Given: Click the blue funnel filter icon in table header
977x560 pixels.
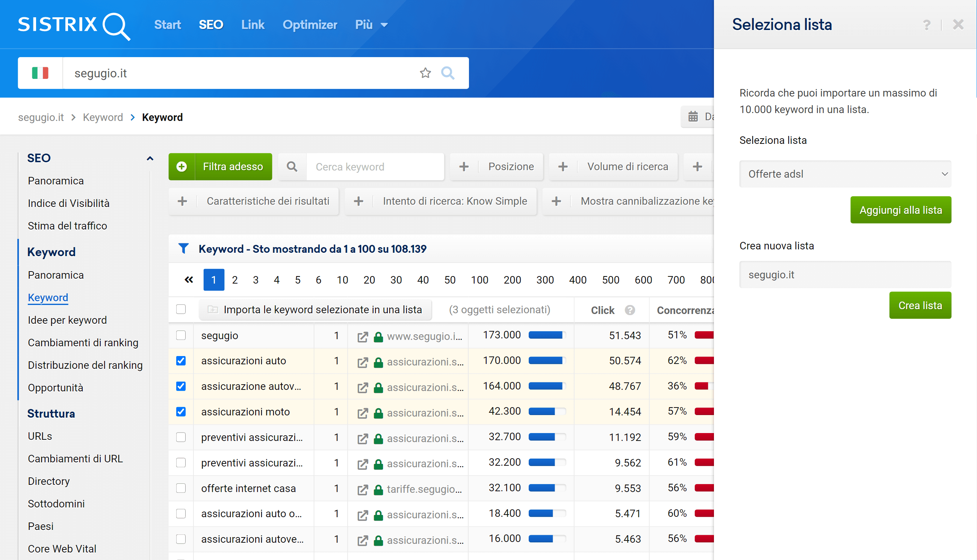Looking at the screenshot, I should tap(183, 249).
